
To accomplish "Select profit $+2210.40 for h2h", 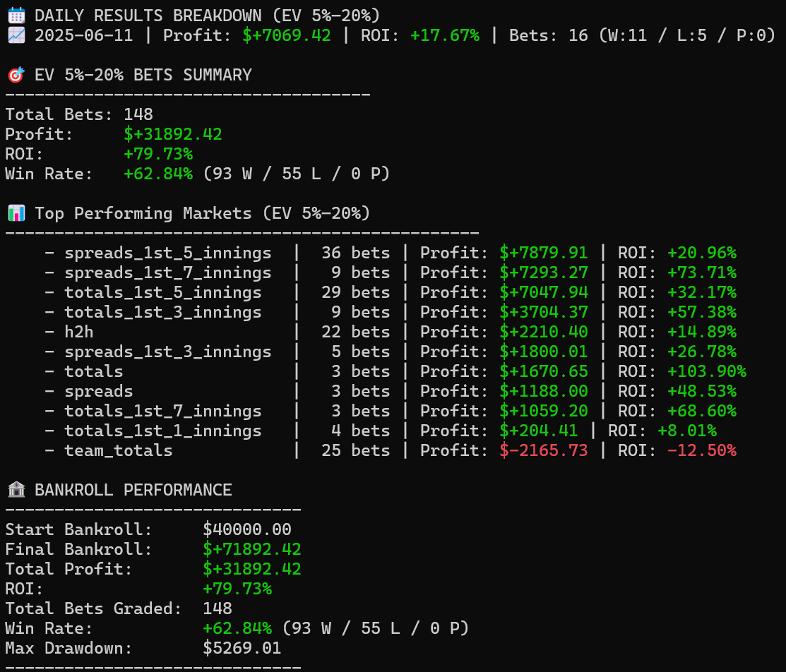I will tap(544, 332).
